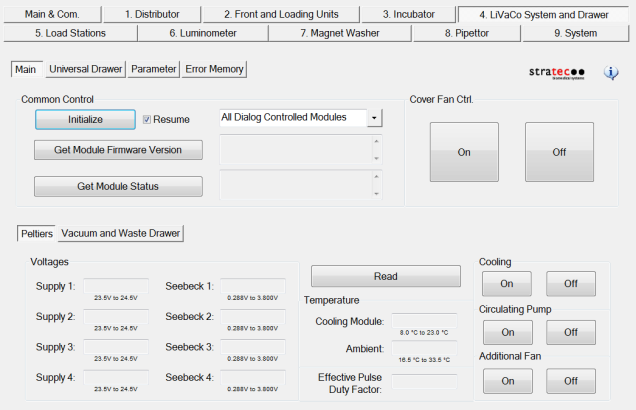The height and width of the screenshot is (410, 636).
Task: Click the blue info icon
Action: click(611, 74)
